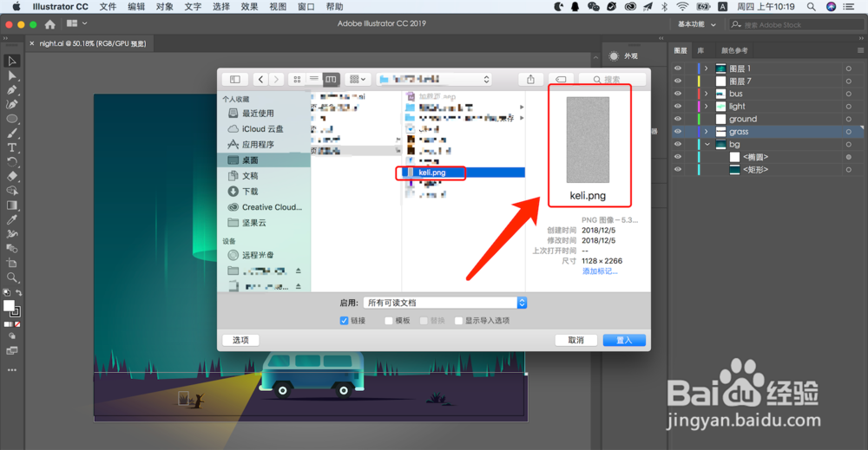Open the group-by dropdown in file dialog
The image size is (868, 450).
[x=358, y=80]
